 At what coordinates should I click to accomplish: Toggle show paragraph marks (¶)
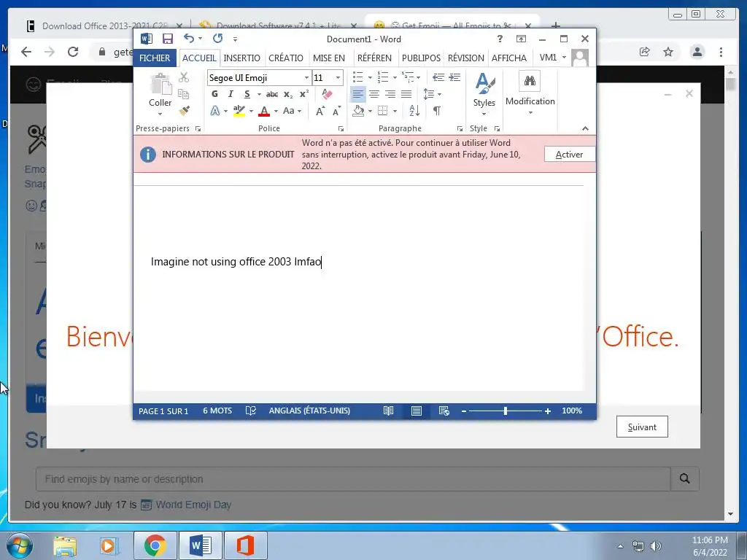pyautogui.click(x=436, y=111)
